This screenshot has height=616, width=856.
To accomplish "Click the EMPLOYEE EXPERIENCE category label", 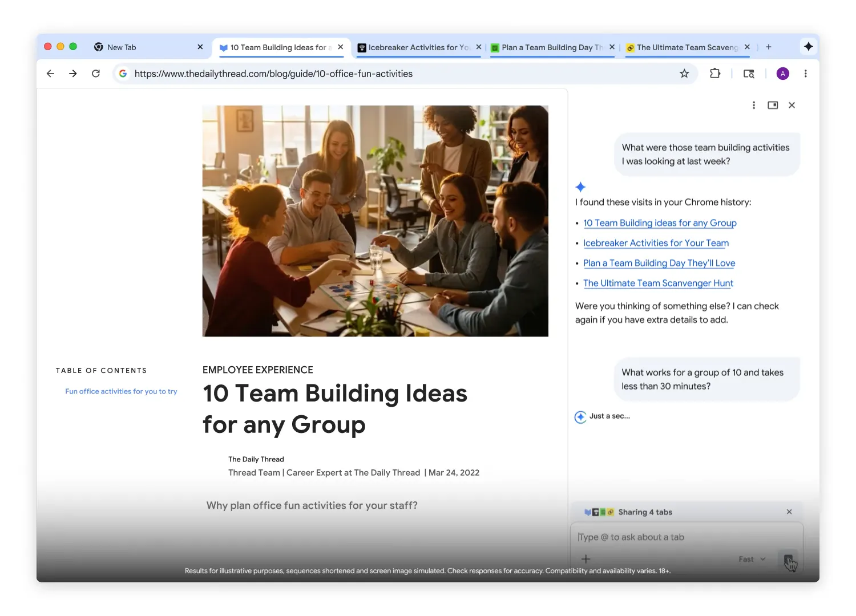I will coord(258,370).
